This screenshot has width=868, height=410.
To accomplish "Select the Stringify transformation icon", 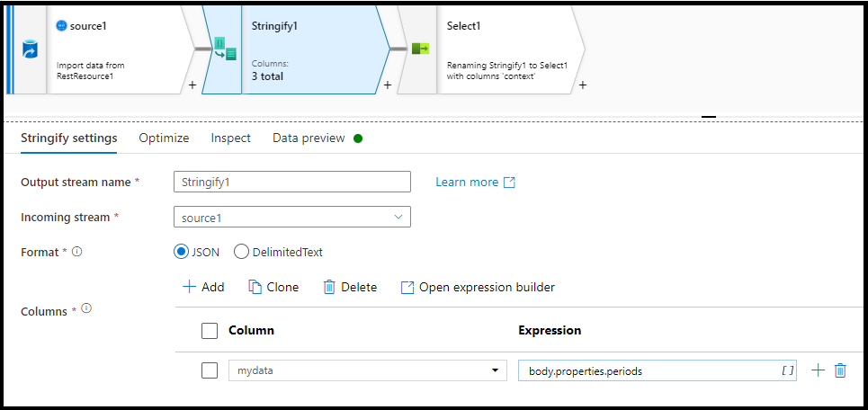I will click(225, 49).
